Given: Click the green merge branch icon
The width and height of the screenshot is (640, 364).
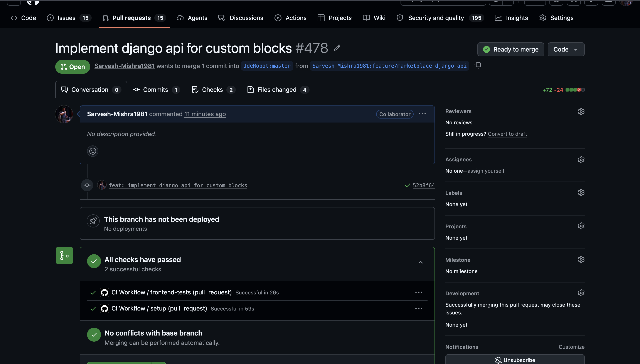Looking at the screenshot, I should pos(64,255).
